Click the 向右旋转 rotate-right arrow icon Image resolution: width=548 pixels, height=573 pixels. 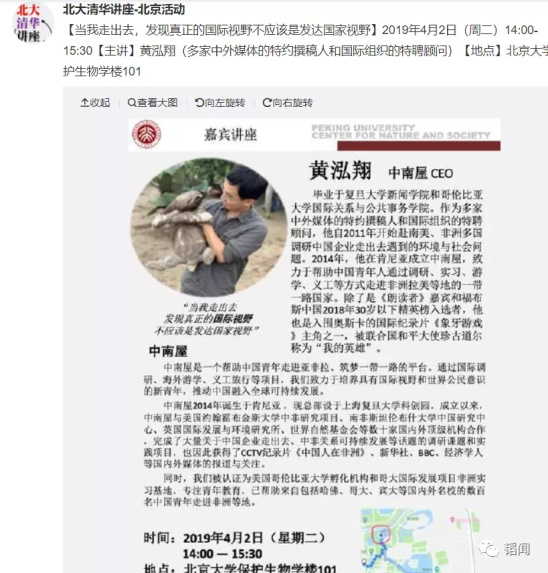[267, 103]
